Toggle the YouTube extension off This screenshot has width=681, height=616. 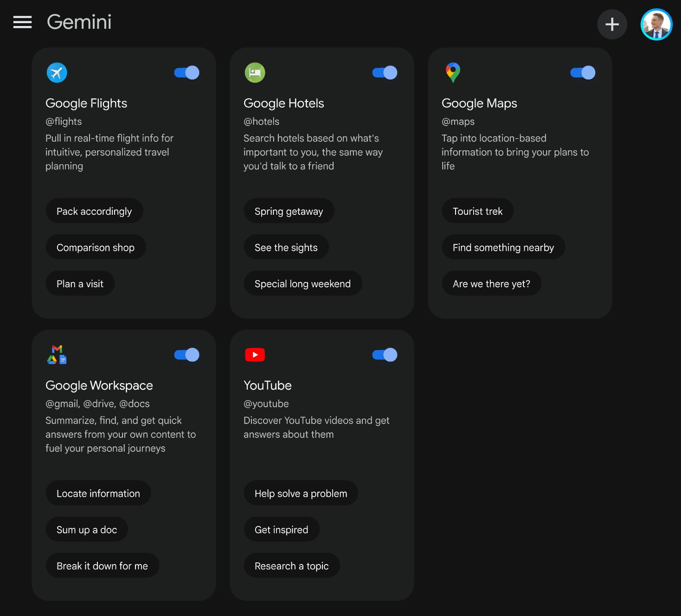click(385, 355)
